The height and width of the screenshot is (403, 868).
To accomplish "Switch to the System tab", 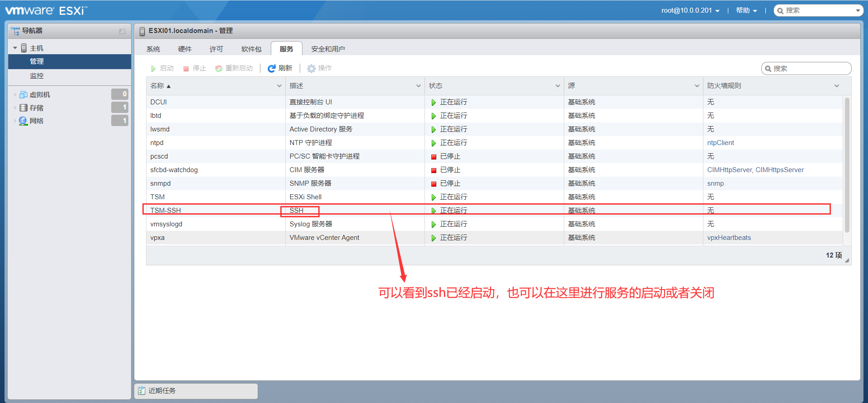I will coord(153,49).
